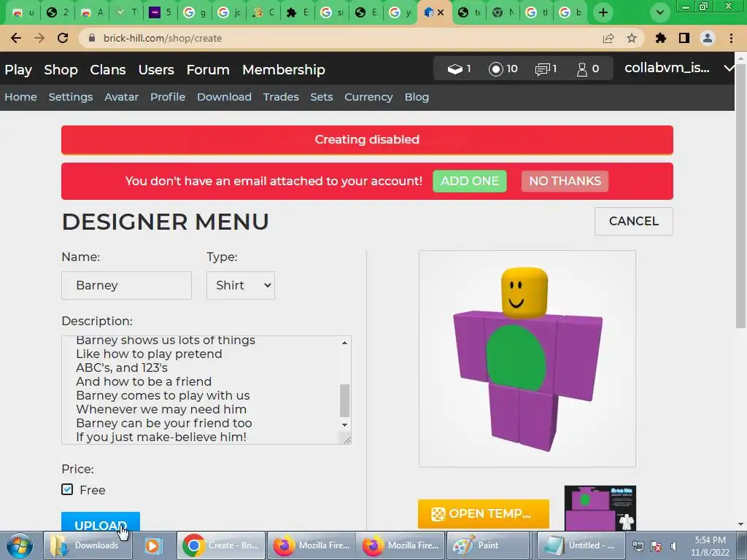Image resolution: width=747 pixels, height=560 pixels.
Task: Open the tab search chevron in Chrome
Action: click(x=659, y=12)
